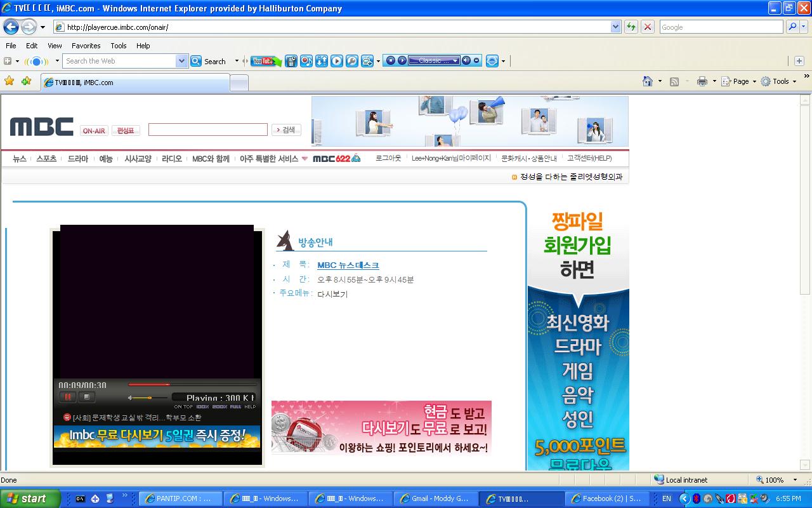Open the address bar dropdown
812x508 pixels.
[615, 27]
